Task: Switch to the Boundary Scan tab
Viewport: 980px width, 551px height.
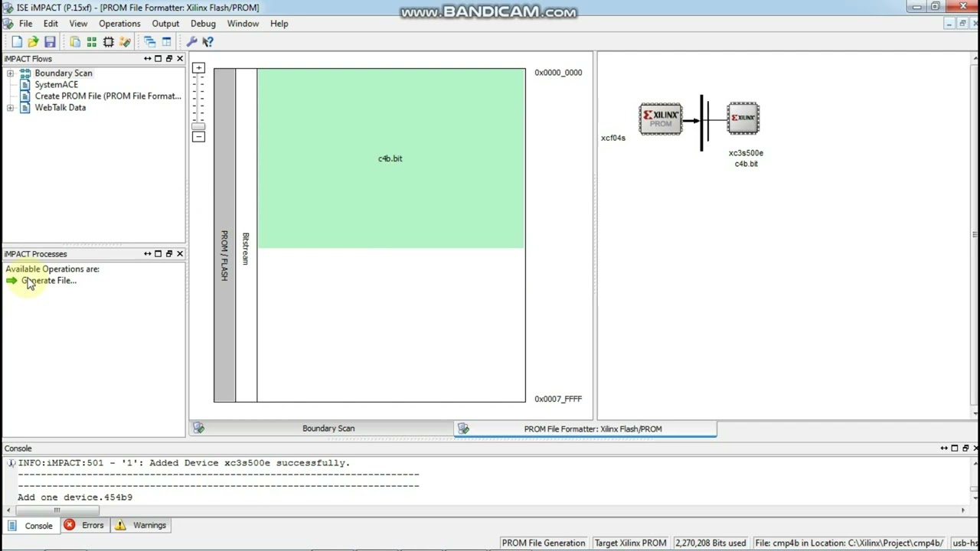Action: [x=322, y=429]
